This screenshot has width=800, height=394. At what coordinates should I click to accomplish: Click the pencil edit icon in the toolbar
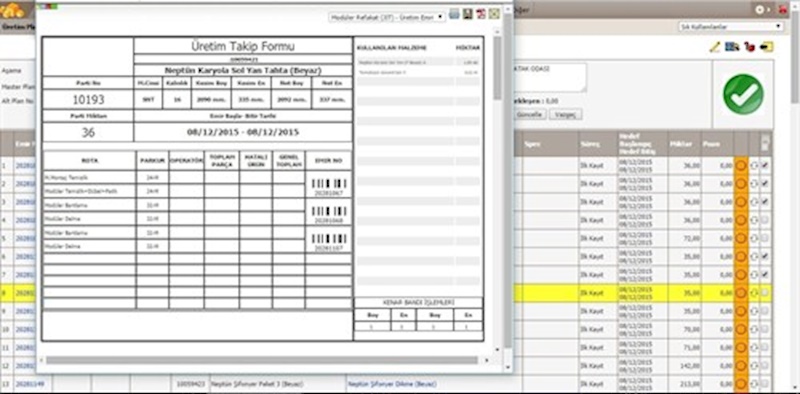(715, 47)
